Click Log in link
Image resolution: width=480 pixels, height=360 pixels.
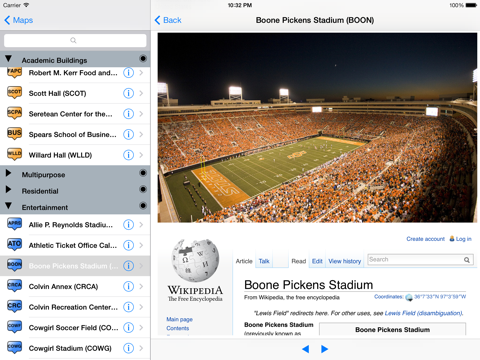click(x=463, y=239)
